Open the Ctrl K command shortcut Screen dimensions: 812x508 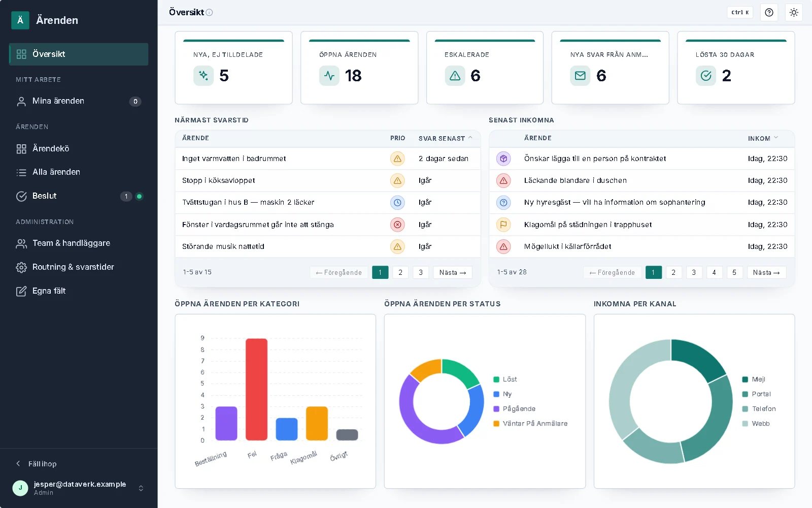[x=740, y=12]
